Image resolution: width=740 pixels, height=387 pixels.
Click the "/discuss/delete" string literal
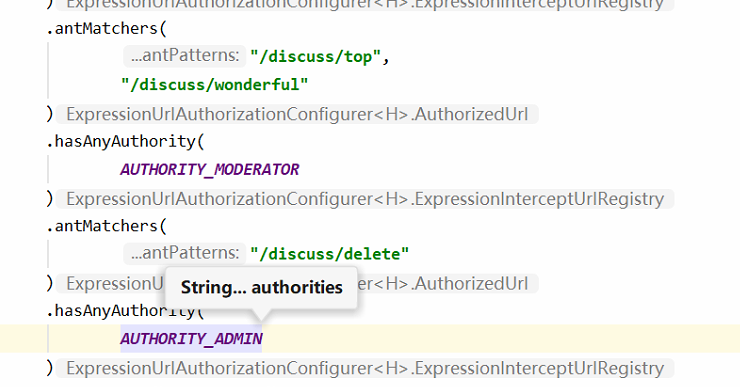pos(329,254)
